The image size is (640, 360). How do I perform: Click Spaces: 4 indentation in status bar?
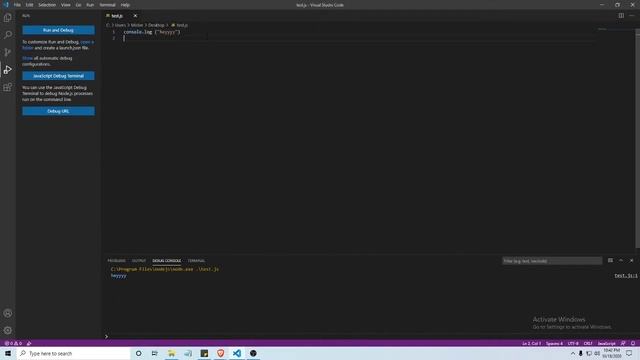coord(554,343)
